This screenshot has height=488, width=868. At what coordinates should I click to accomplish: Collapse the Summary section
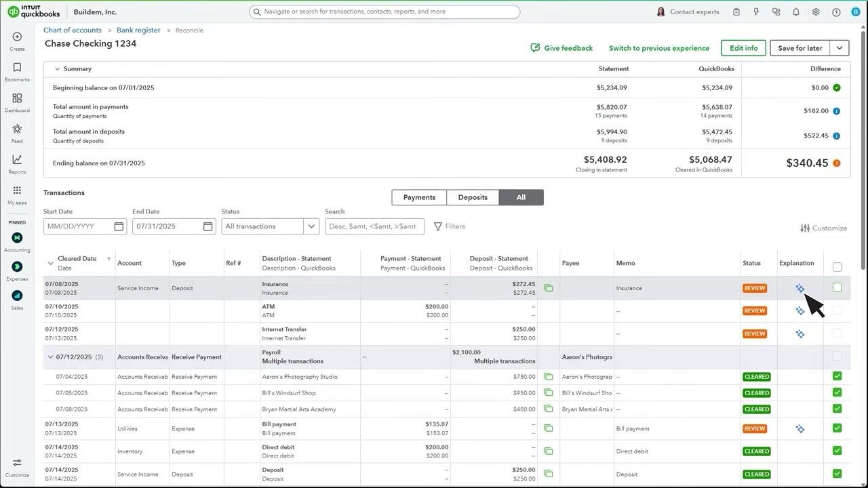[x=58, y=69]
